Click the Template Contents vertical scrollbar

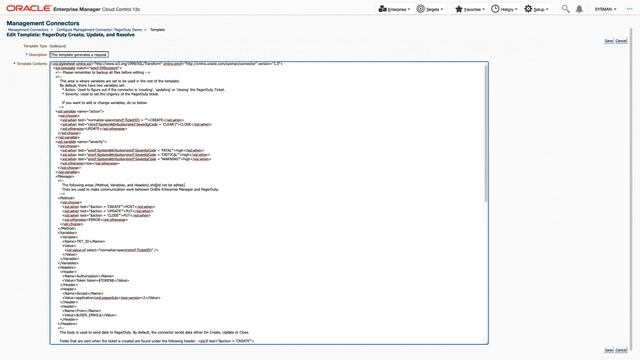tap(486, 133)
